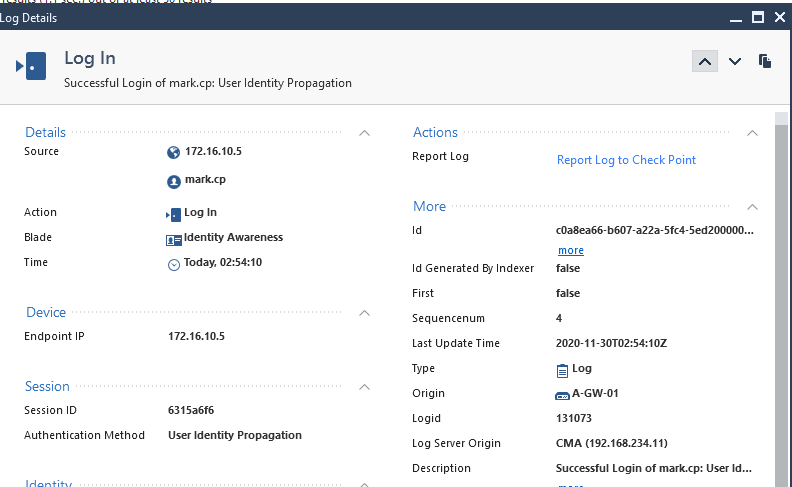
Task: Collapse the More section
Action: click(x=752, y=207)
